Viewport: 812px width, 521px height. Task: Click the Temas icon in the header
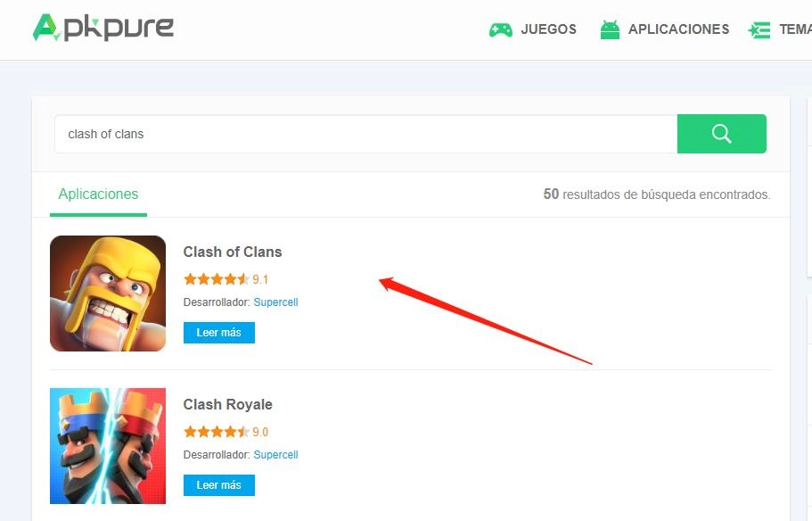click(x=759, y=29)
